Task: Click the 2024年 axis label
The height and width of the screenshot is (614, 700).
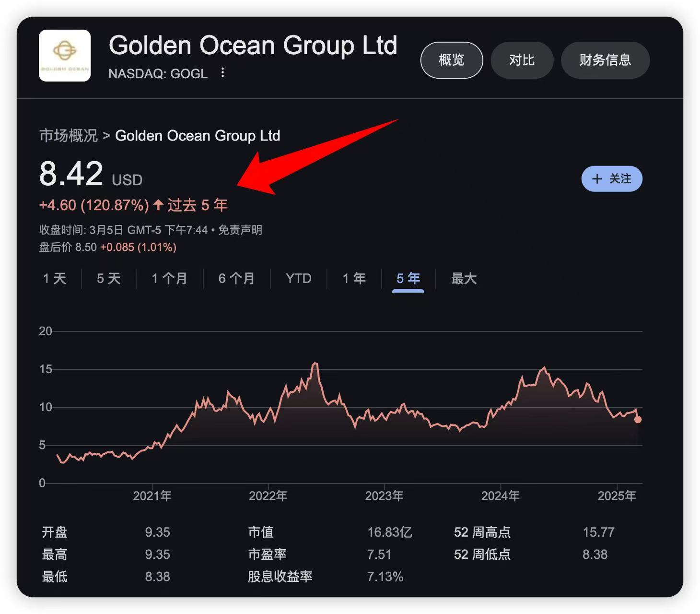Action: (x=500, y=496)
